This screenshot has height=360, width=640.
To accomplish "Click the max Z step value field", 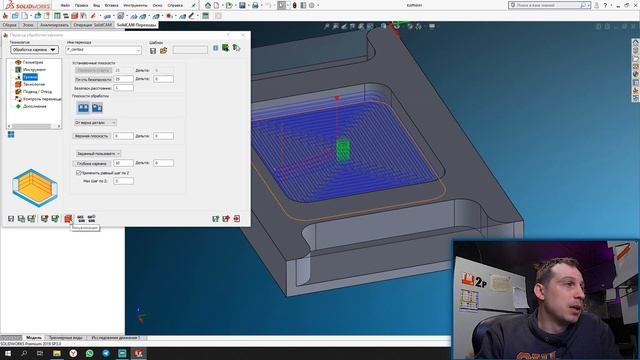I will [x=123, y=181].
